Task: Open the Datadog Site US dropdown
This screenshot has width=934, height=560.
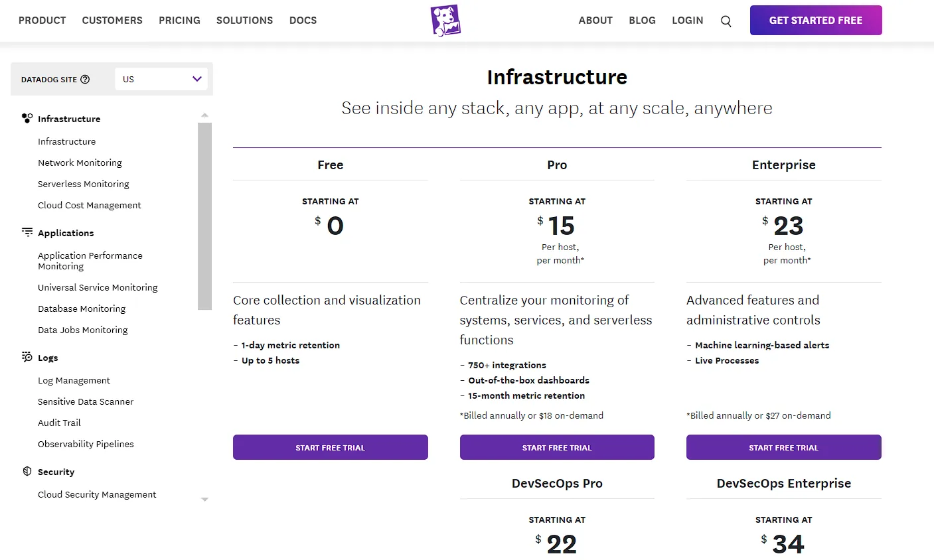Action: pos(161,79)
